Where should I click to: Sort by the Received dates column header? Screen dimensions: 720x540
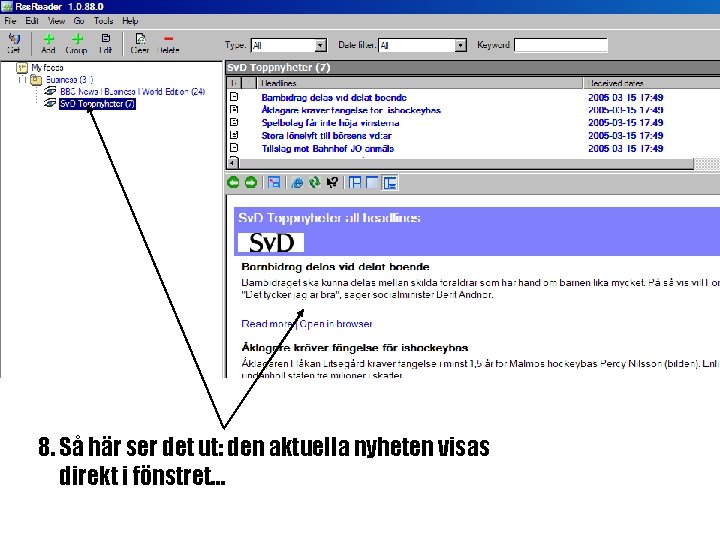pyautogui.click(x=652, y=83)
